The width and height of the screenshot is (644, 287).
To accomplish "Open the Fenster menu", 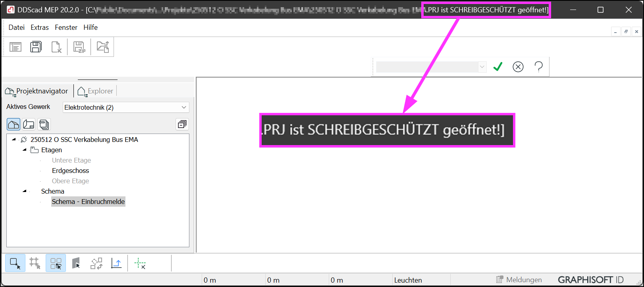I will point(66,27).
